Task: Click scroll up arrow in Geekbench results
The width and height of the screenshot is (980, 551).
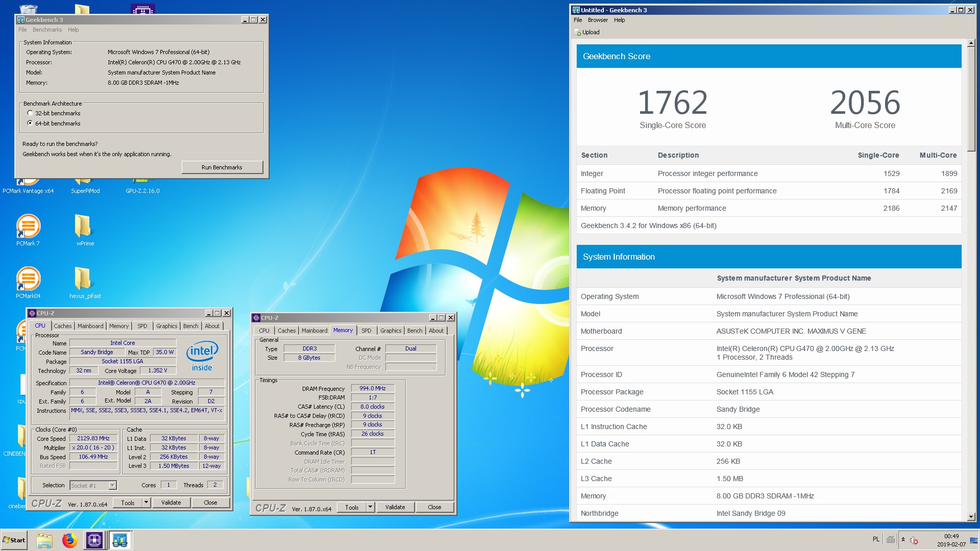Action: coord(971,43)
